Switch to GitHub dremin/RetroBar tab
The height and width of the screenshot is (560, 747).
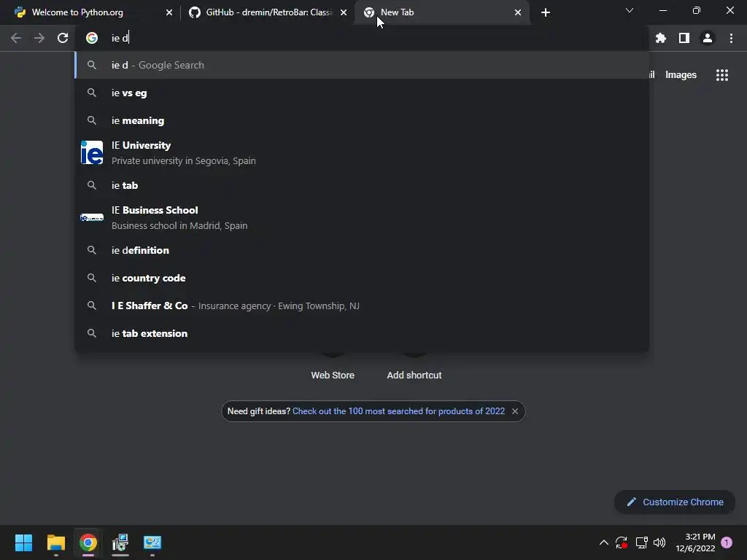(x=267, y=12)
